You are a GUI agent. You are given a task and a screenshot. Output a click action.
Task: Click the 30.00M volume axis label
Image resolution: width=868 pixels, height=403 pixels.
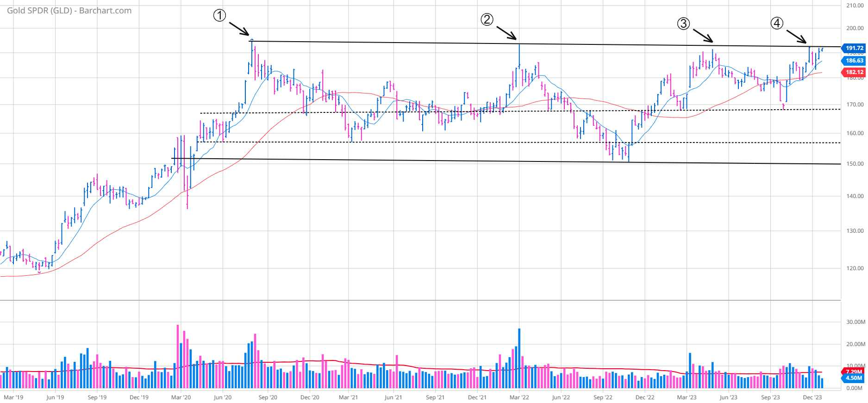855,322
